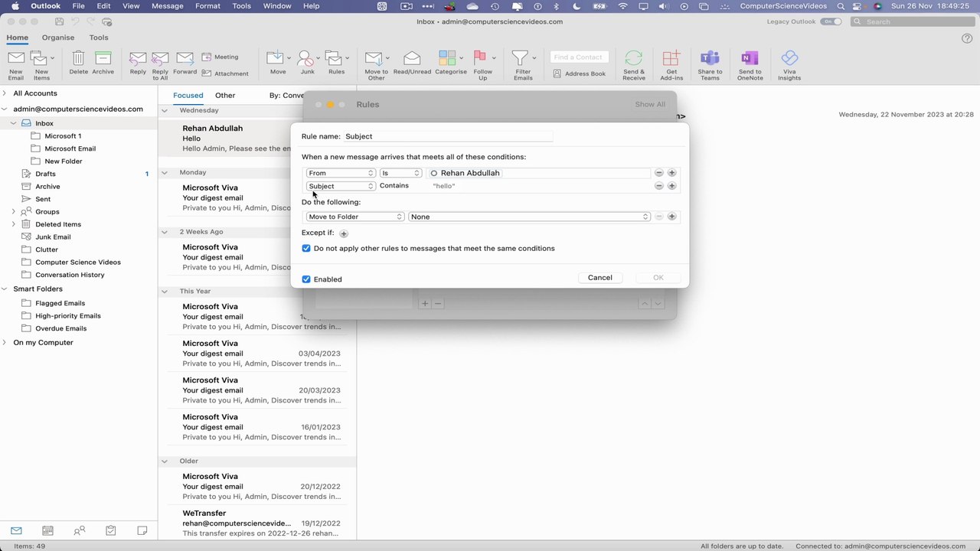Open the Message menu
The height and width of the screenshot is (551, 980).
[x=167, y=6]
